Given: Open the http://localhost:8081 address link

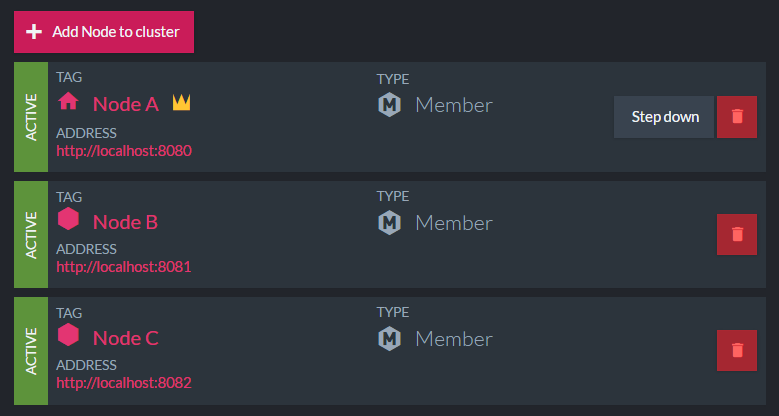Looking at the screenshot, I should tap(124, 267).
